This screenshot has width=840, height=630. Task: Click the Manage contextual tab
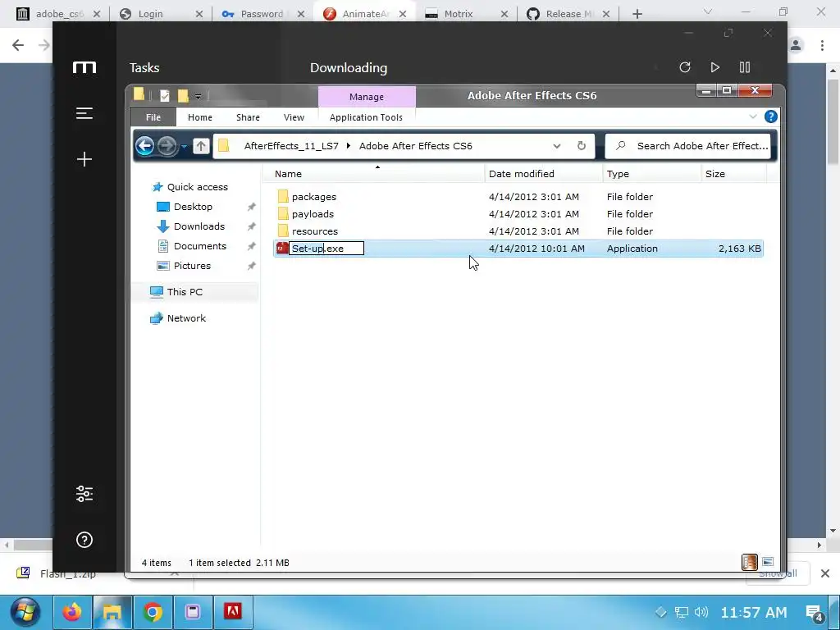pyautogui.click(x=367, y=97)
